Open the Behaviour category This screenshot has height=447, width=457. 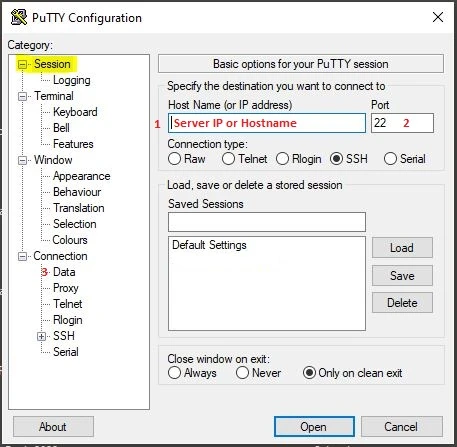[x=77, y=192]
